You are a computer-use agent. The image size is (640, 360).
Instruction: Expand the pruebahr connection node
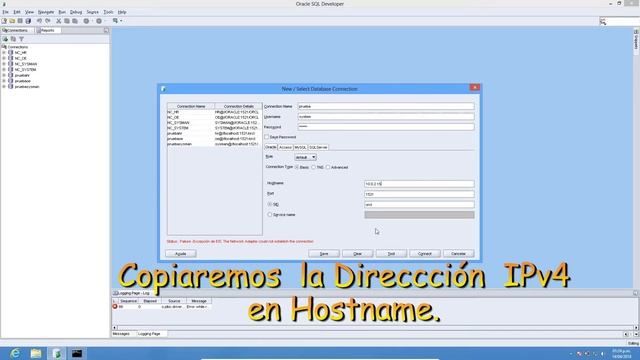point(4,76)
